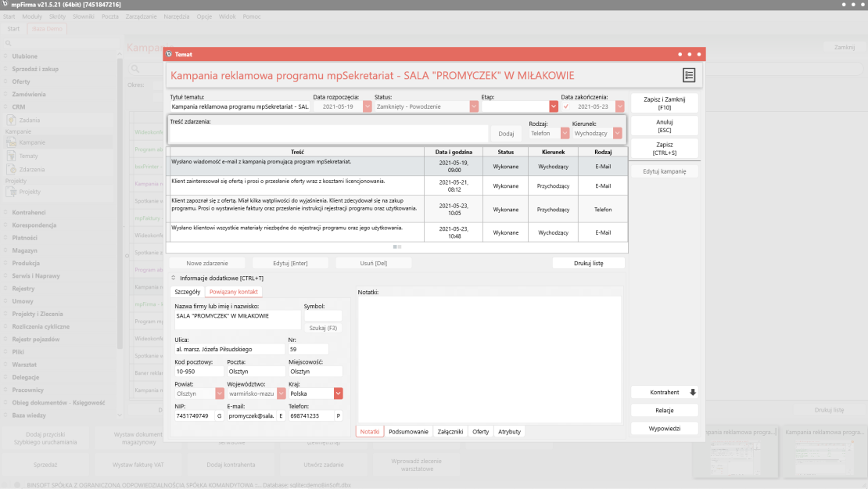Click the "2021-05-23, 10:48" date cell
The width and height of the screenshot is (868, 489).
point(454,232)
